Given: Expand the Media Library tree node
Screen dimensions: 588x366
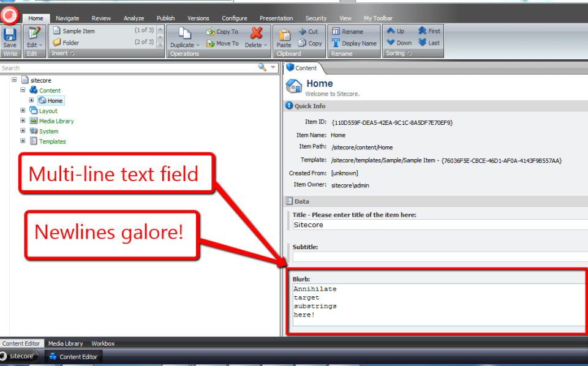Looking at the screenshot, I should 23,121.
